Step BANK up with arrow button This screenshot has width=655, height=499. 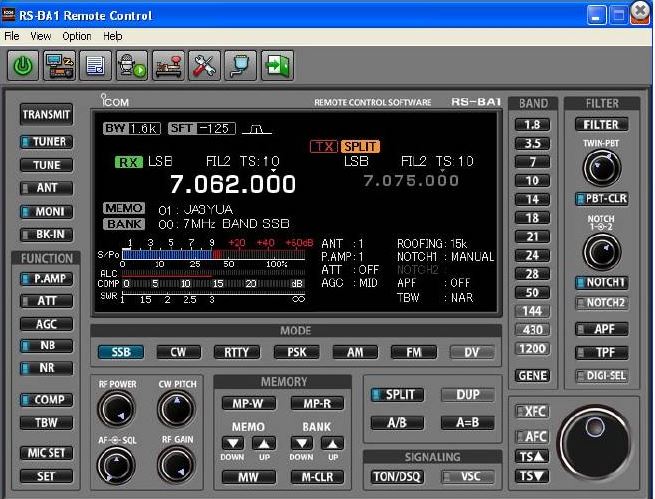330,444
